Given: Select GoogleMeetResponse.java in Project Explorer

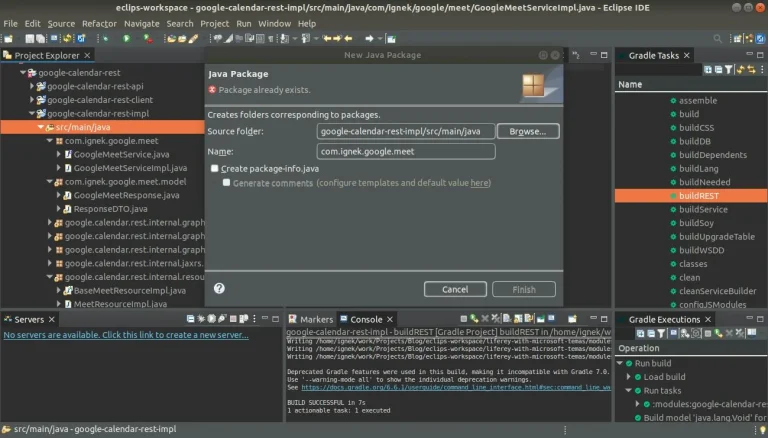Looking at the screenshot, I should point(126,195).
